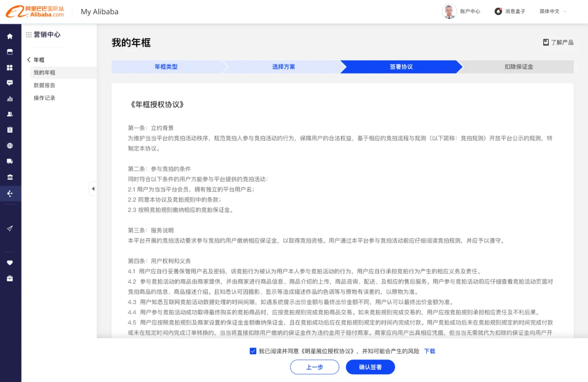Viewport: 588px width, 382px height.
Task: Click the paper plane send icon
Action: click(x=10, y=229)
